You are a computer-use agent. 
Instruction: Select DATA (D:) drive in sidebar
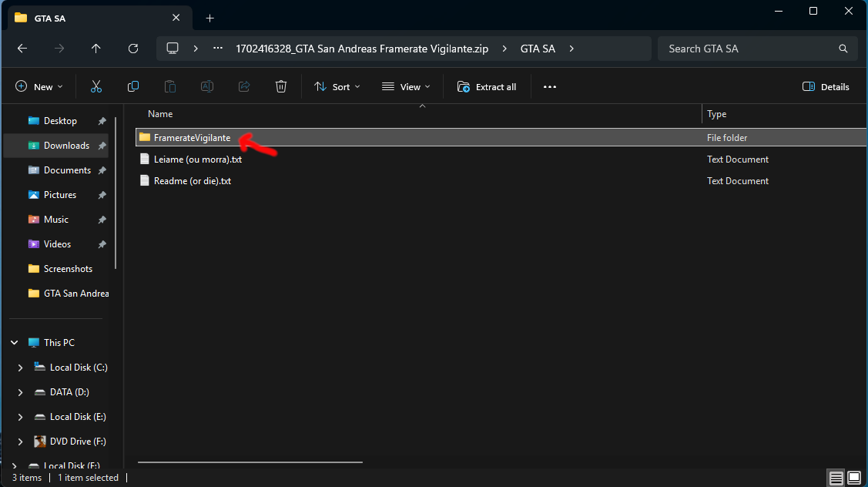(x=69, y=392)
